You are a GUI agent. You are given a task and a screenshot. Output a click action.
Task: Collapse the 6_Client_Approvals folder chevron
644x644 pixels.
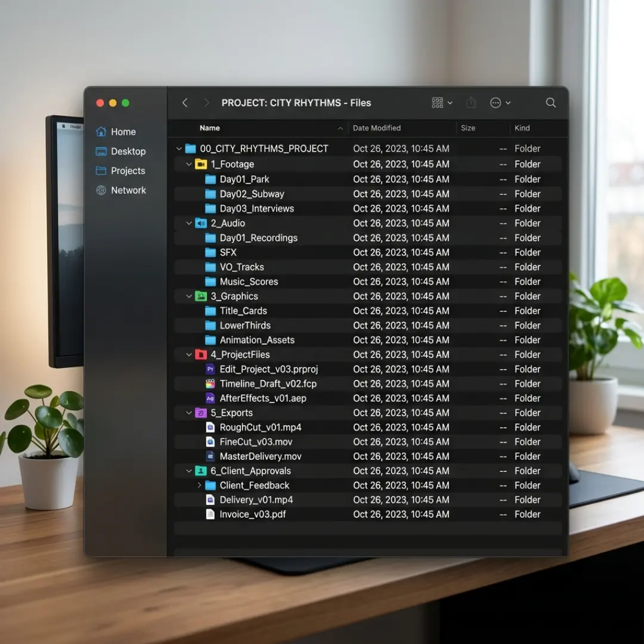[189, 470]
